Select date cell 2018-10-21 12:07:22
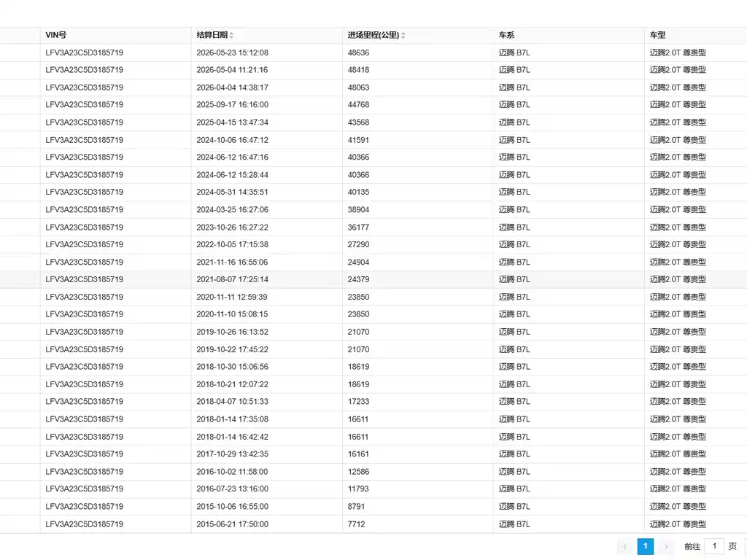The width and height of the screenshot is (747, 560). click(x=233, y=384)
